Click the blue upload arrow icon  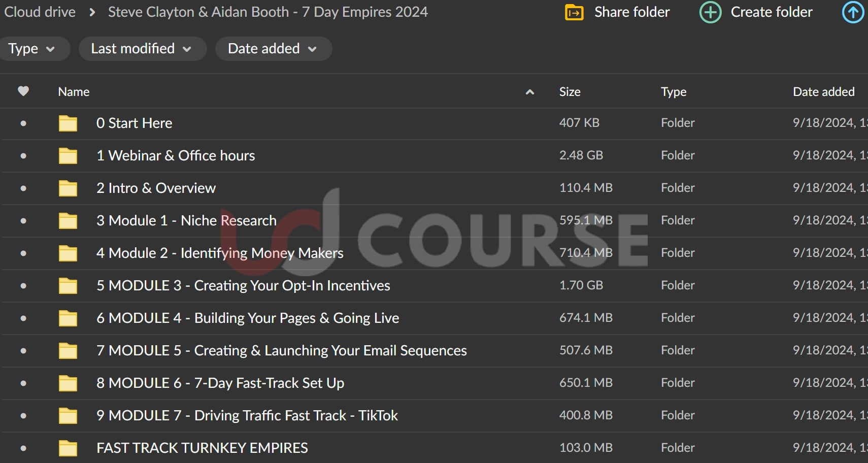(853, 12)
